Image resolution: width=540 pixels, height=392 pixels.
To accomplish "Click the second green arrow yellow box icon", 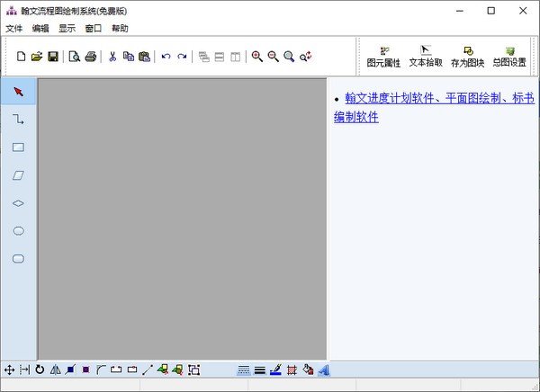I will (177, 370).
